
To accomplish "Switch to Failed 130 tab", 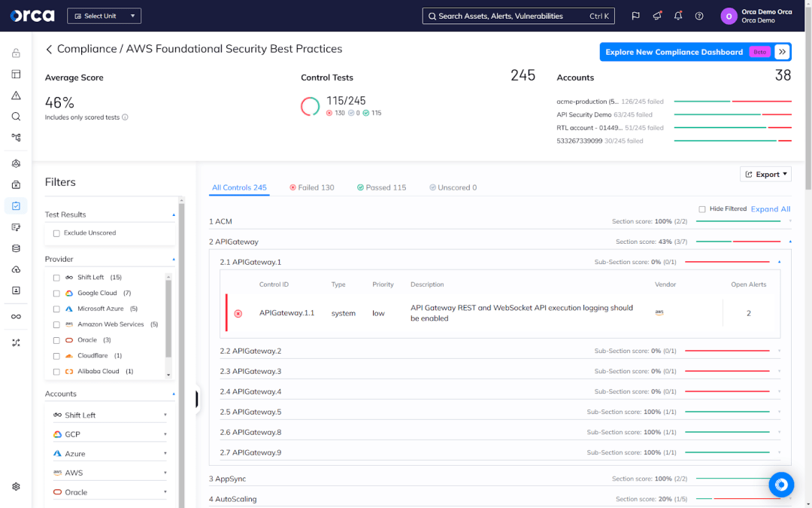I will pyautogui.click(x=312, y=187).
